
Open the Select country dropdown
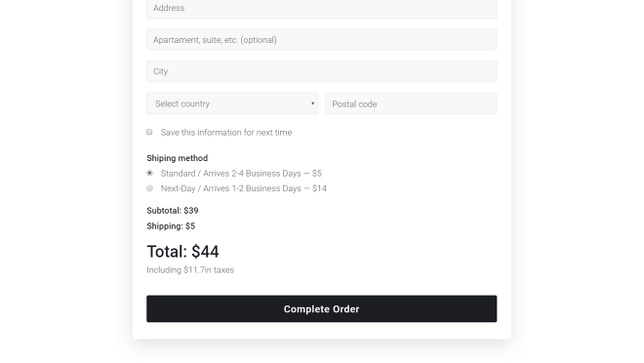tap(232, 103)
